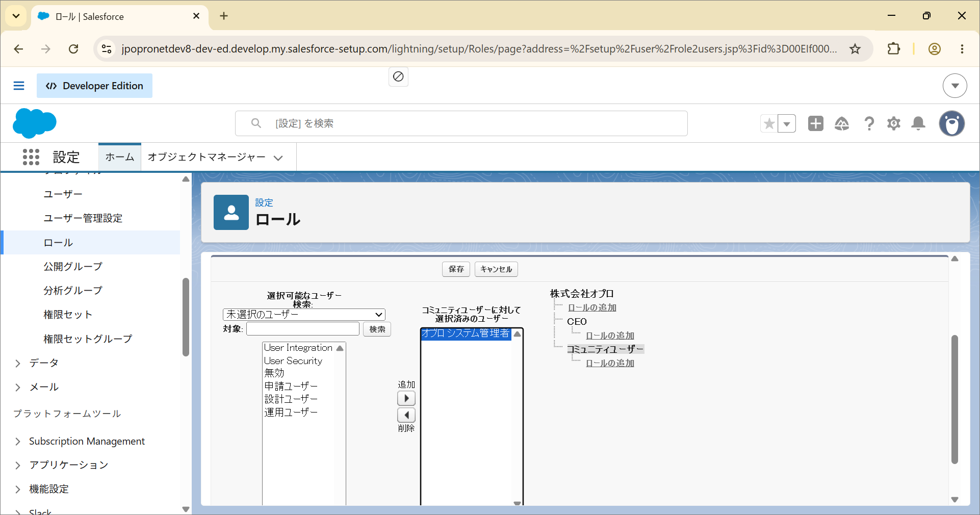Click ロールの追加 link under CEO
The height and width of the screenshot is (515, 980).
coord(610,336)
